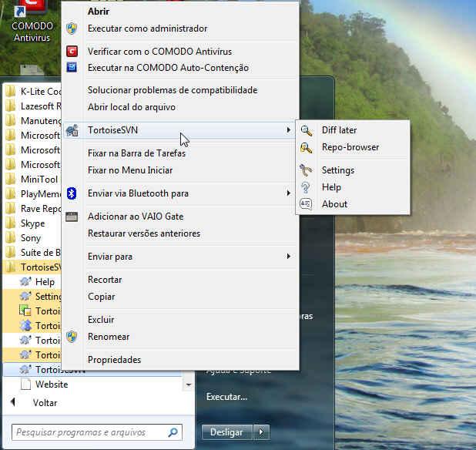Click the Diff later magnifier icon
Screen dimensions: 476x450
click(x=306, y=130)
